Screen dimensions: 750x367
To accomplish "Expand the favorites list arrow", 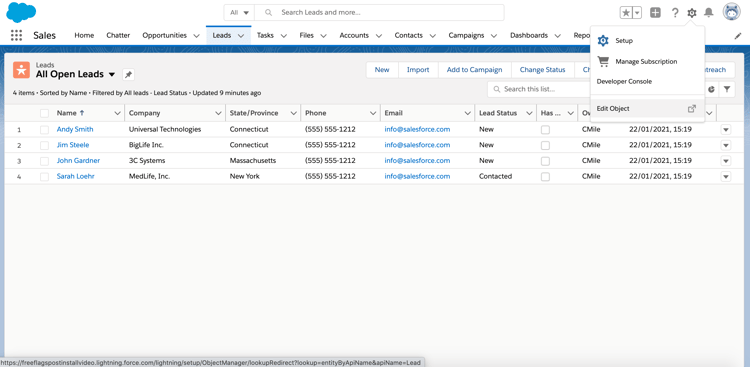I will coord(637,13).
